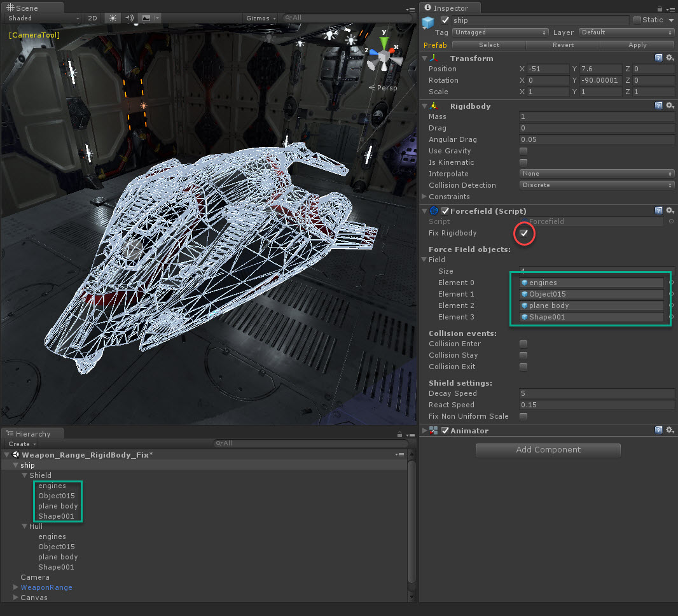Click the Forcefield script C# icon
This screenshot has height=616, width=678.
434,211
